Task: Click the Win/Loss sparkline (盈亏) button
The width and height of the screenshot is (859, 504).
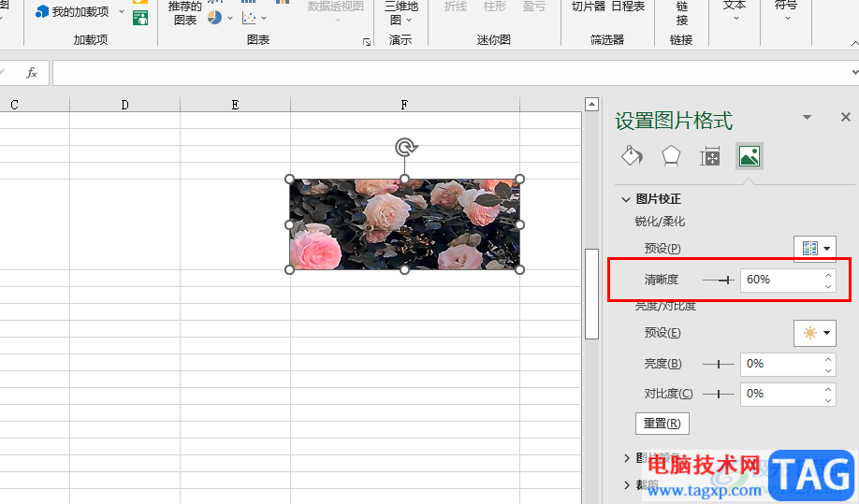Action: [534, 7]
